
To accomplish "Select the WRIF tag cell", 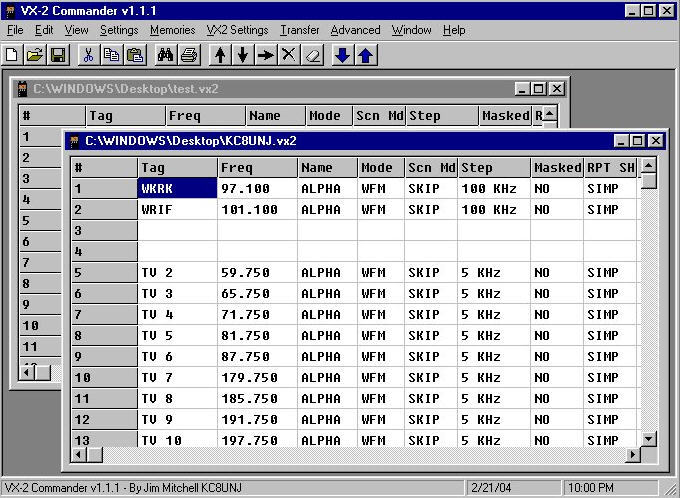I will coord(177,210).
